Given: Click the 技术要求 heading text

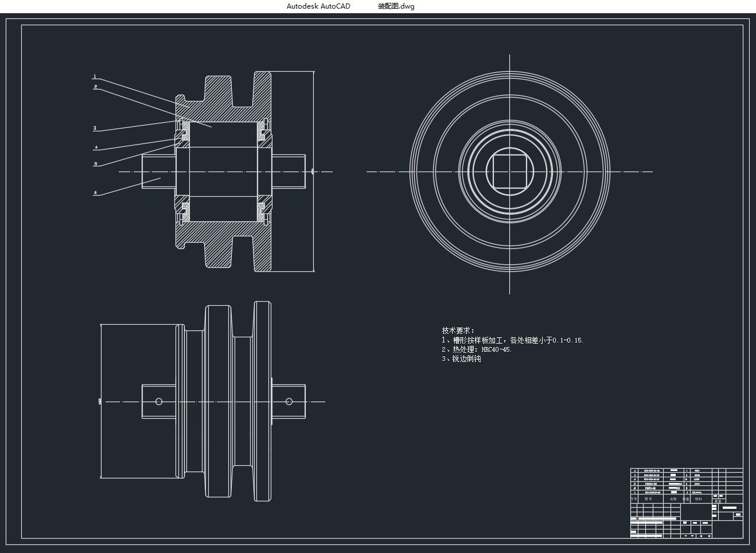Looking at the screenshot, I should [x=458, y=330].
